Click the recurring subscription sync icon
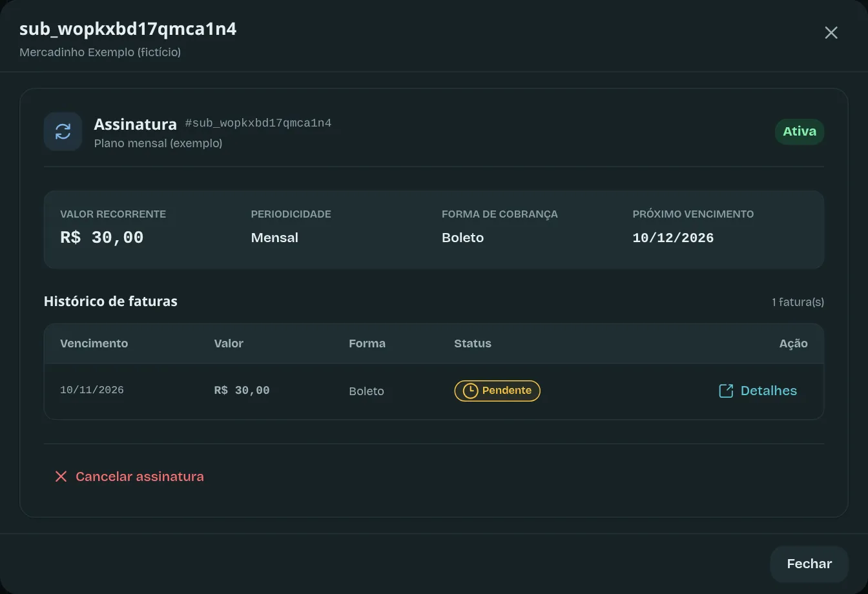The image size is (868, 594). (x=63, y=132)
